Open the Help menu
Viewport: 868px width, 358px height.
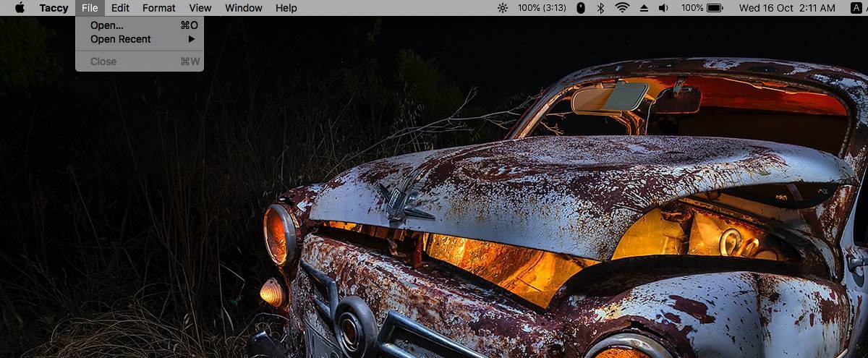tap(286, 8)
